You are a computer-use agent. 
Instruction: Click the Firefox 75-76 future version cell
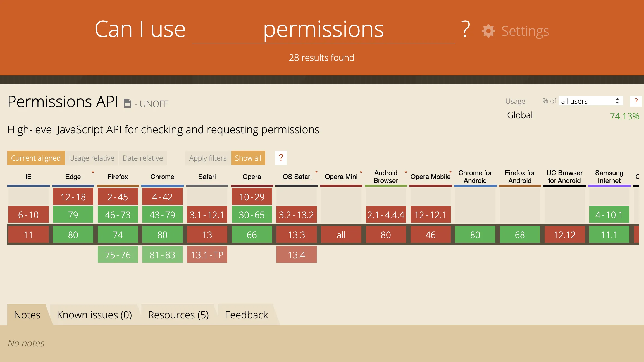pyautogui.click(x=118, y=255)
